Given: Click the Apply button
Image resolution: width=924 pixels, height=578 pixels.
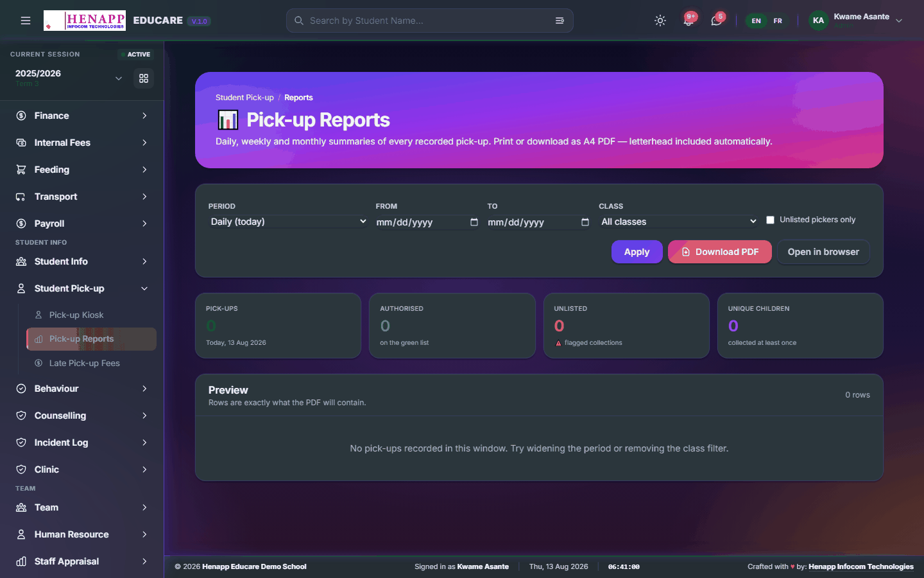Looking at the screenshot, I should [x=637, y=252].
